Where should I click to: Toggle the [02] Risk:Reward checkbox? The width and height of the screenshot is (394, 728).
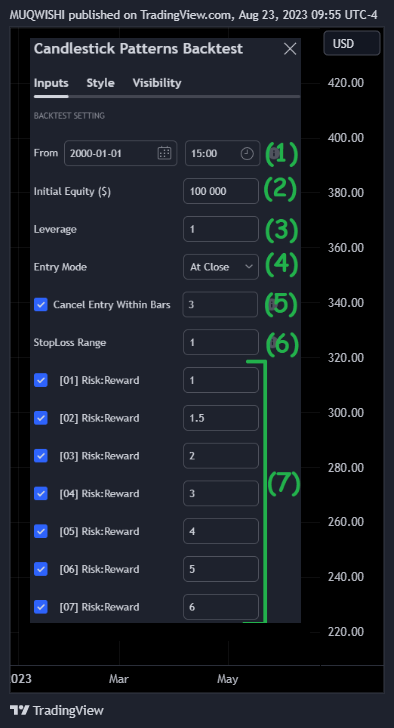click(41, 418)
